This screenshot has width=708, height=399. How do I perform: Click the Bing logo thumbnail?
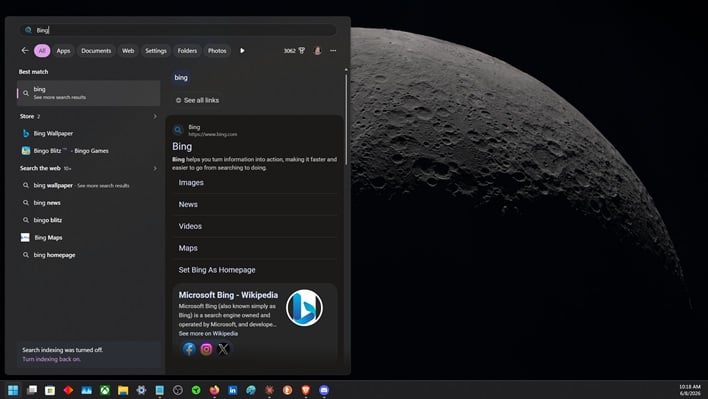point(304,308)
